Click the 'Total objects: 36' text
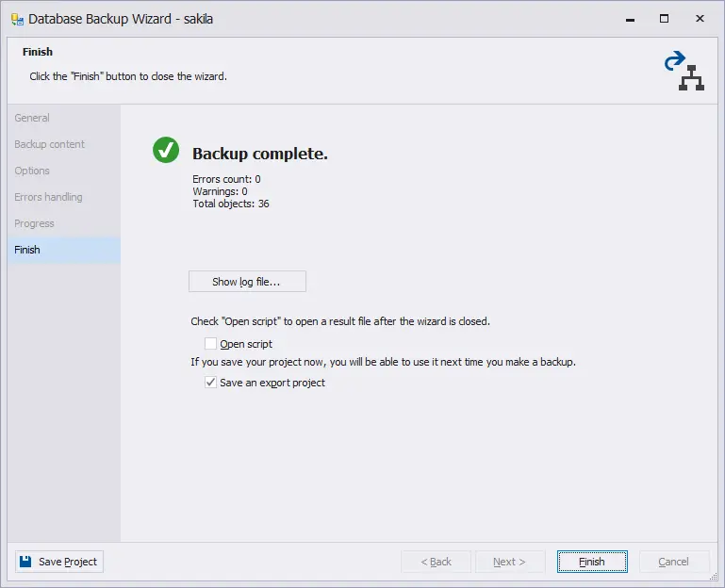This screenshot has width=725, height=588. click(x=231, y=204)
